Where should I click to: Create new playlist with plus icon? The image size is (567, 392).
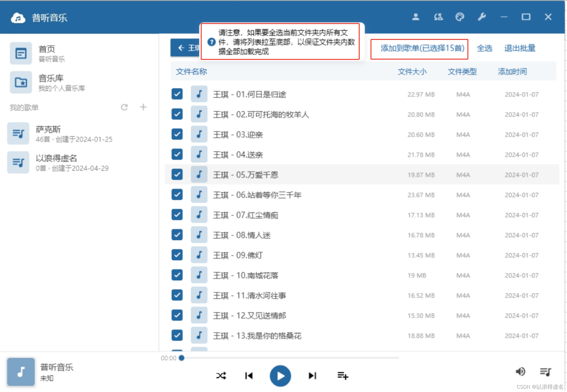click(143, 107)
